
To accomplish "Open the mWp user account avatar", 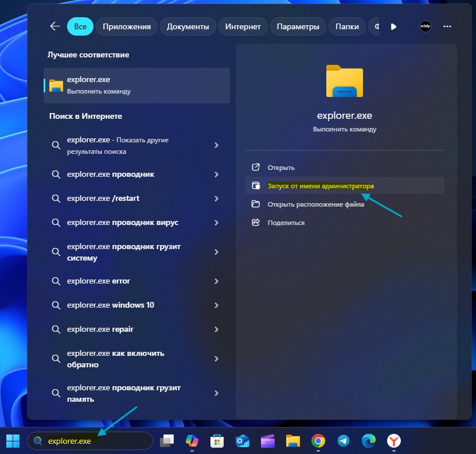I will [x=426, y=26].
